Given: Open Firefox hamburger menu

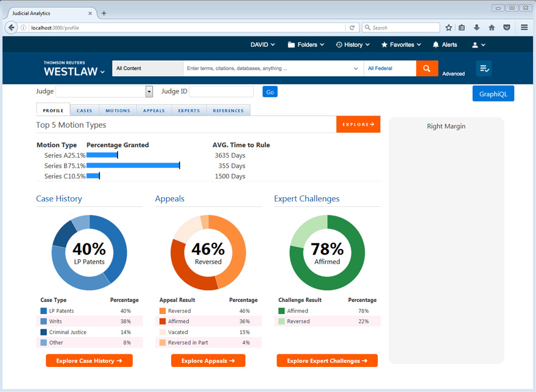Looking at the screenshot, I should click(524, 28).
